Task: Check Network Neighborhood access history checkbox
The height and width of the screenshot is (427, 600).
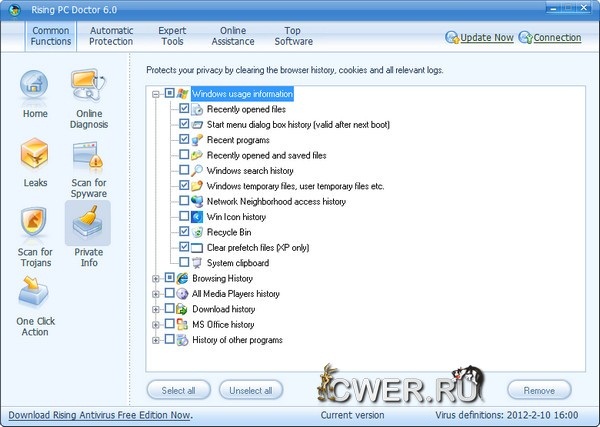Action: pyautogui.click(x=184, y=200)
